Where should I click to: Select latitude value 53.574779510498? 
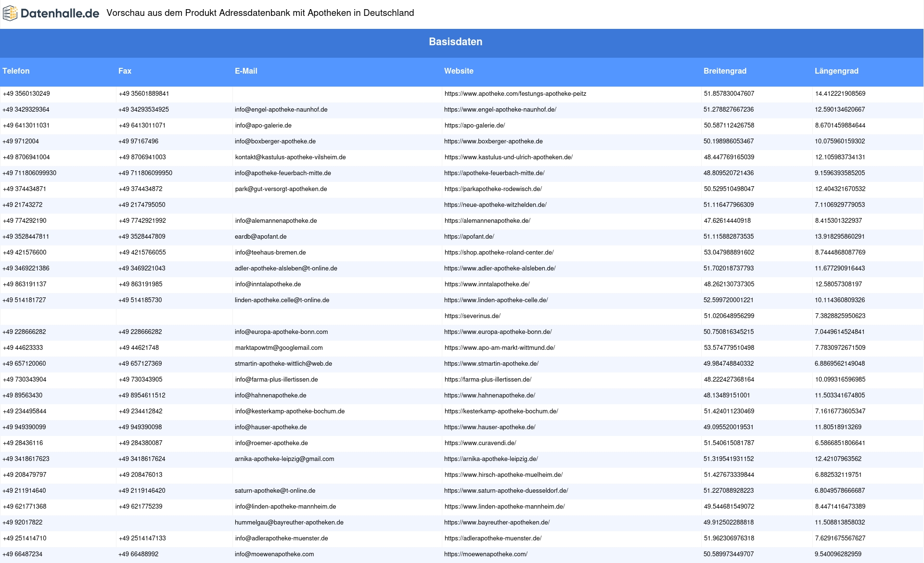coord(729,348)
